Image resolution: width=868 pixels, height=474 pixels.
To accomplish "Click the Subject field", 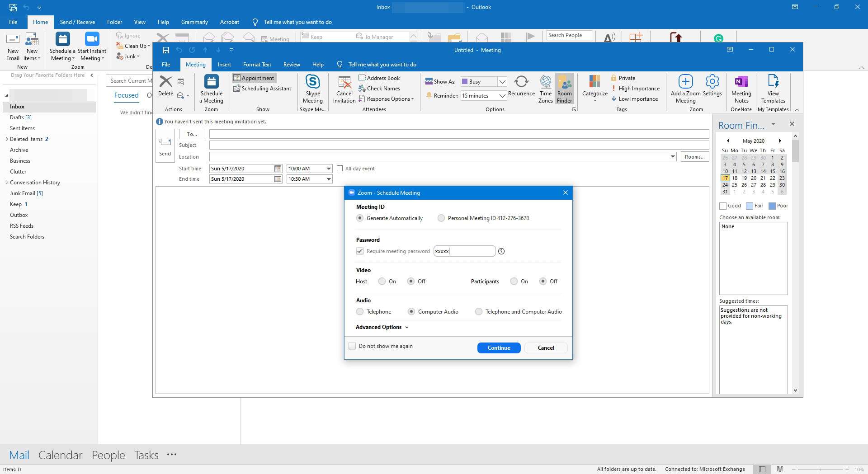I will (459, 145).
